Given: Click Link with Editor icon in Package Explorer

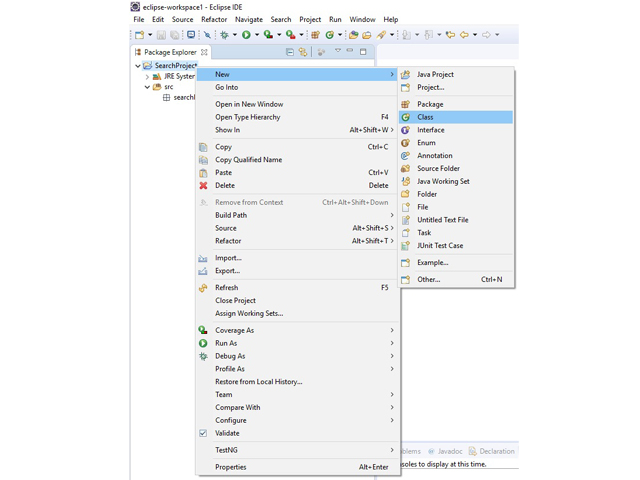Looking at the screenshot, I should 303,52.
